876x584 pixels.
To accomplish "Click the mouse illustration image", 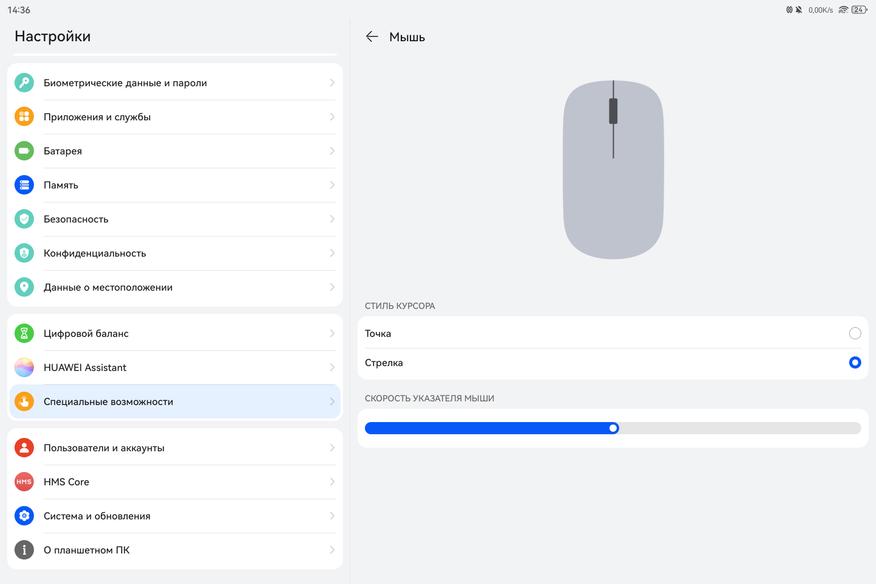I will coord(613,170).
